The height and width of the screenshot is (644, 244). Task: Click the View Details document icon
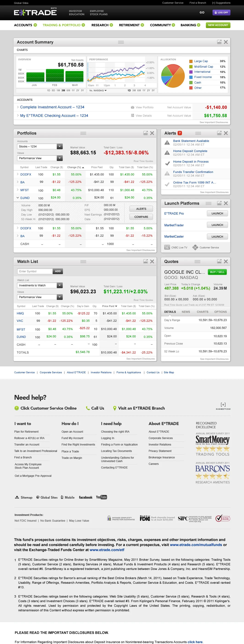pyautogui.click(x=132, y=115)
